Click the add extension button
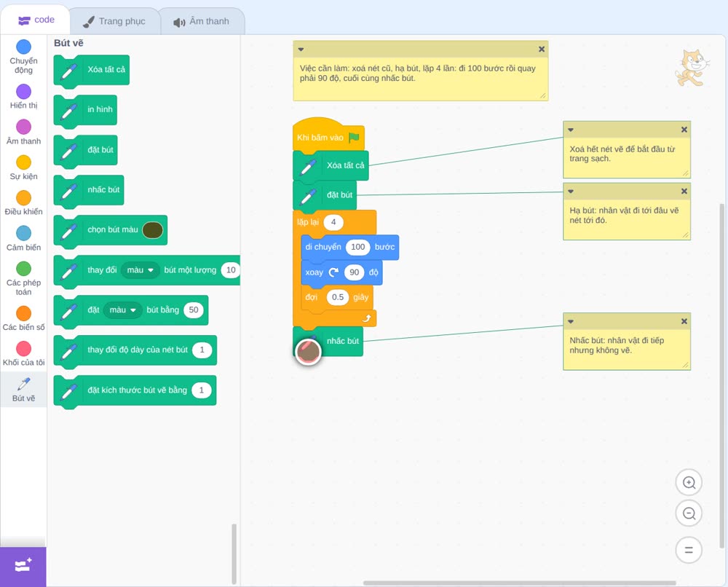 point(23,566)
